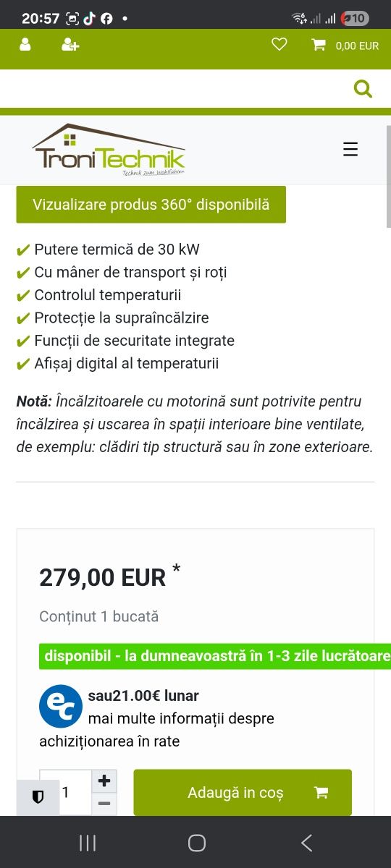Image resolution: width=391 pixels, height=868 pixels.
Task: Tap the register new user icon
Action: (x=70, y=45)
